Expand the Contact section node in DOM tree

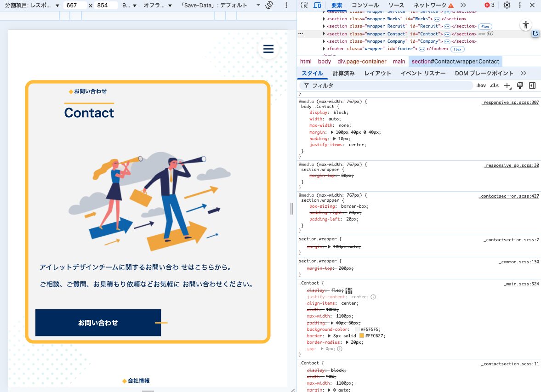(x=324, y=34)
